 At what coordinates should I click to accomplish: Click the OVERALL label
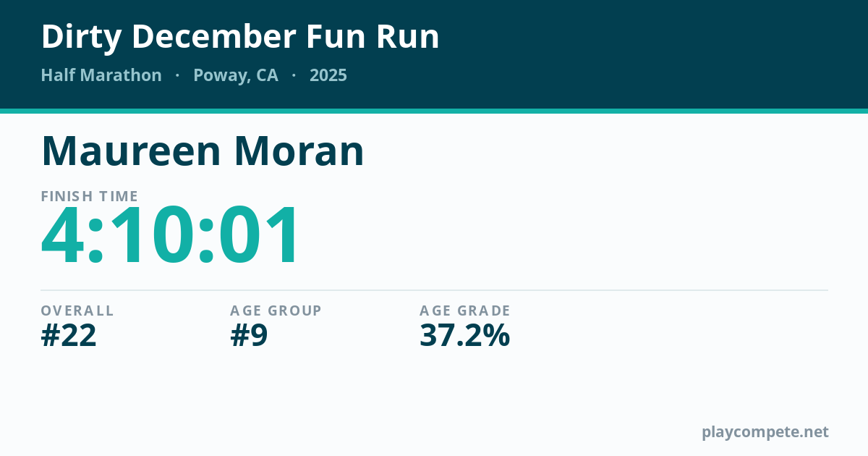(x=77, y=311)
